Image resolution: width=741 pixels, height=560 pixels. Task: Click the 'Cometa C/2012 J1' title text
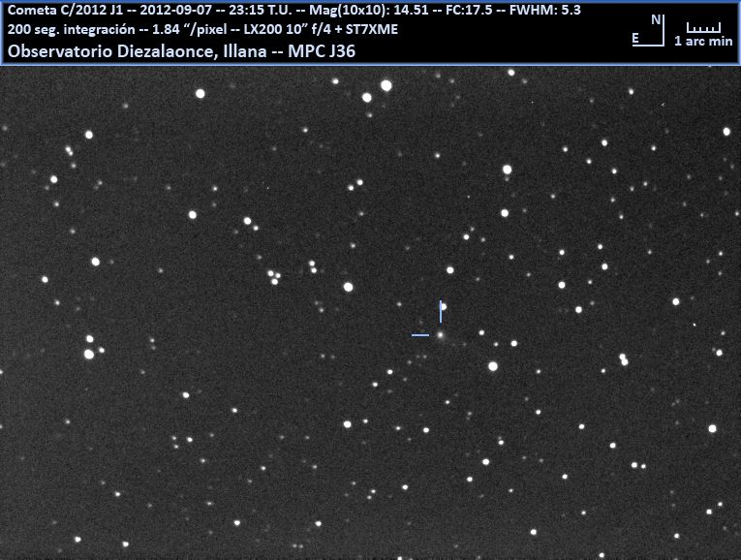click(65, 10)
